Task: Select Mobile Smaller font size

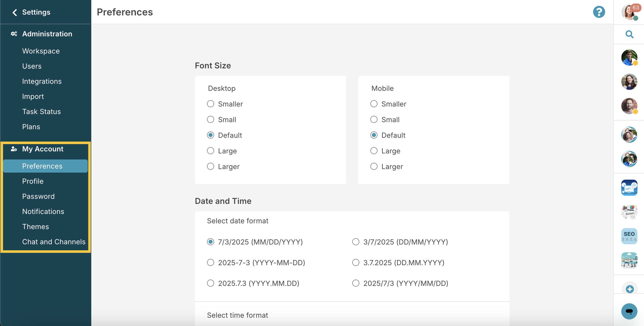Action: [374, 104]
